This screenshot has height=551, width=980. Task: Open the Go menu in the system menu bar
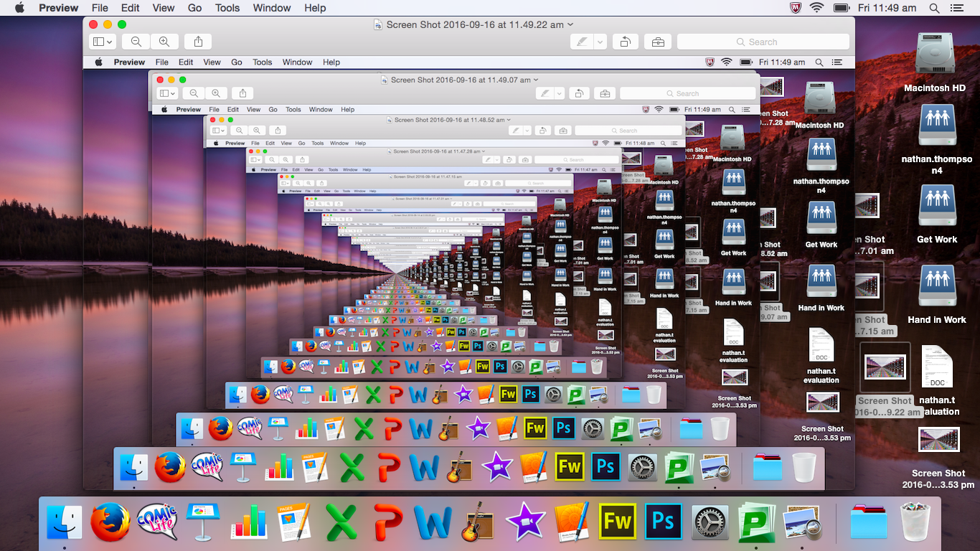195,8
